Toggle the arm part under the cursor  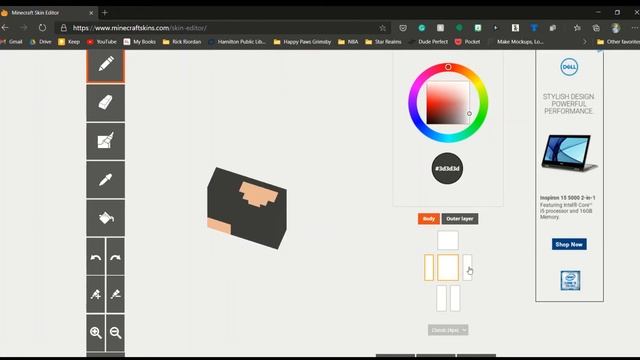pyautogui.click(x=467, y=267)
